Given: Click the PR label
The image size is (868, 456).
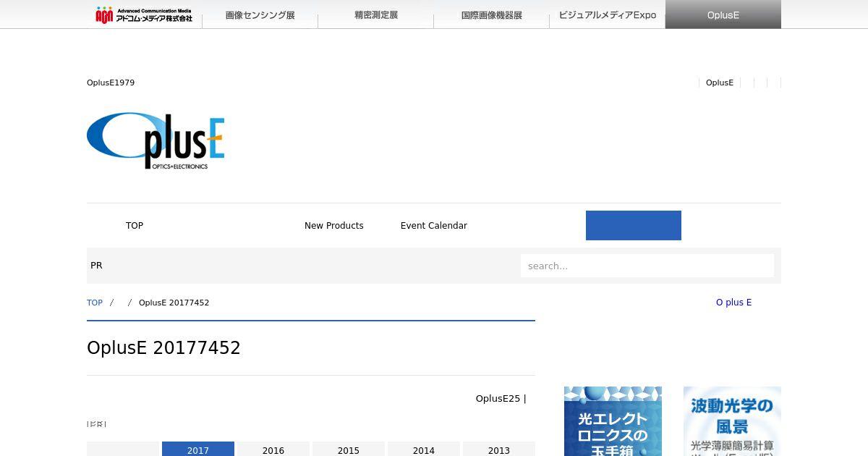Looking at the screenshot, I should tap(96, 266).
